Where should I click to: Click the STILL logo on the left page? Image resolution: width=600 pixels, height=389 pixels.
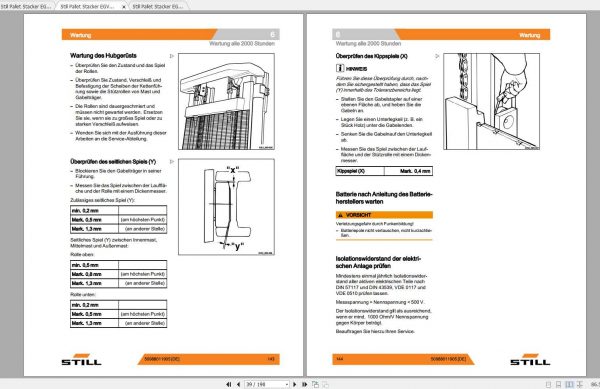(82, 360)
